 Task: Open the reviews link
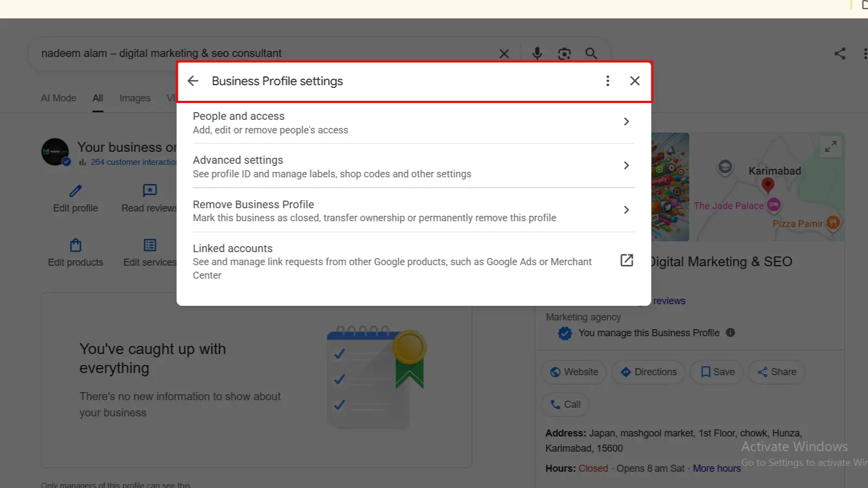click(x=669, y=301)
